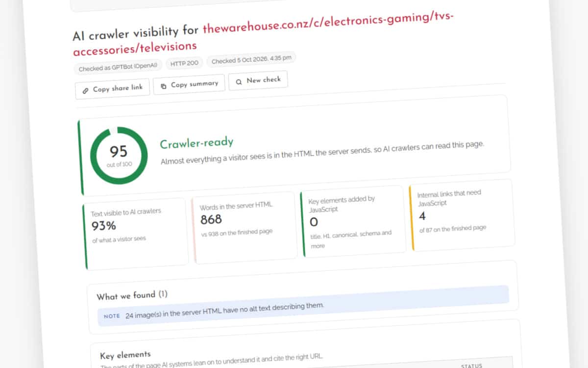Screen dimensions: 588x368
Task: Click the What we found (1) heading
Action: [132, 296]
